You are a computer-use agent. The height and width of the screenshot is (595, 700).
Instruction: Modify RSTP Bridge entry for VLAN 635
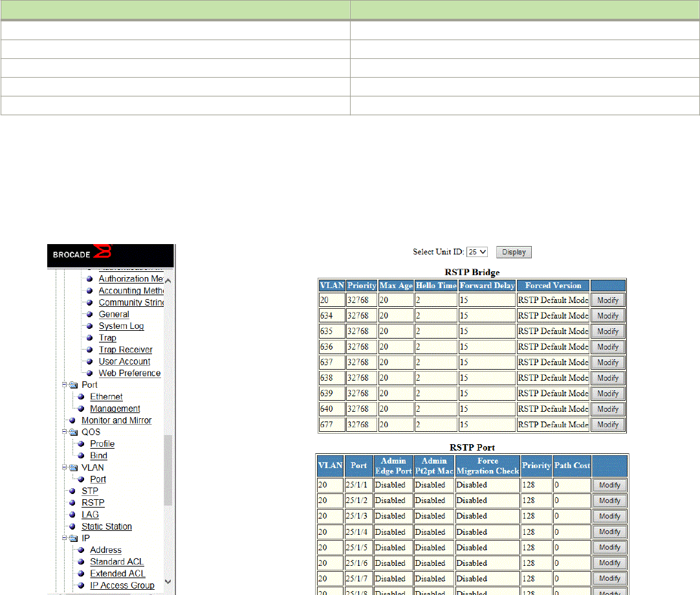tap(608, 331)
